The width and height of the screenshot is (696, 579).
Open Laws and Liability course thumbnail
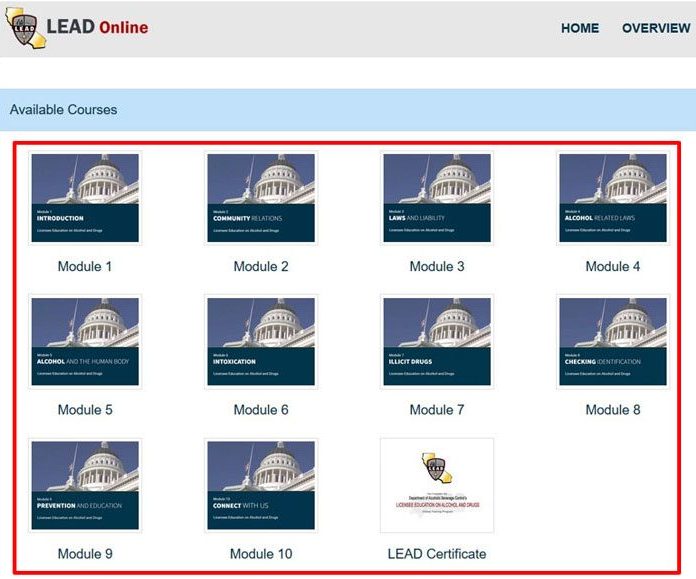pyautogui.click(x=437, y=198)
